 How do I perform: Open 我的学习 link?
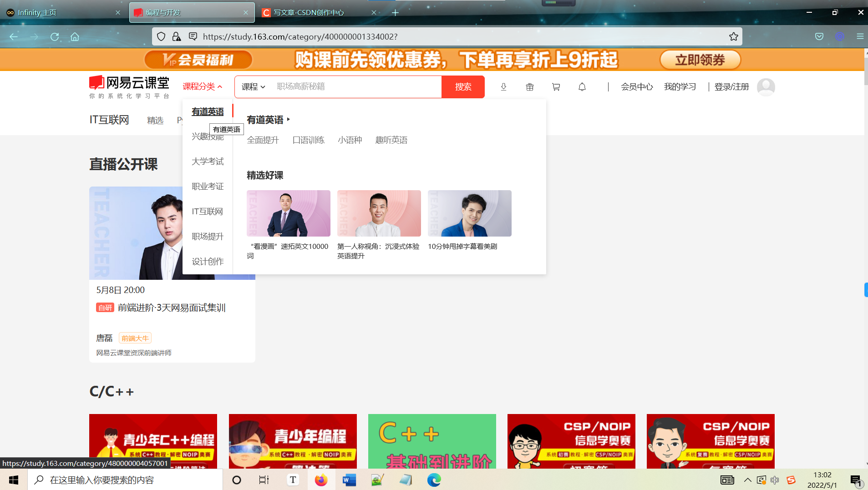[680, 86]
